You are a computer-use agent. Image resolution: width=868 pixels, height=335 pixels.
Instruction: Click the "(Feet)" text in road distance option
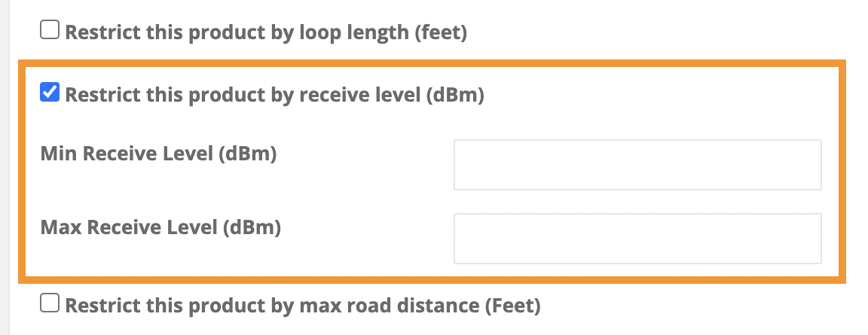pyautogui.click(x=515, y=306)
